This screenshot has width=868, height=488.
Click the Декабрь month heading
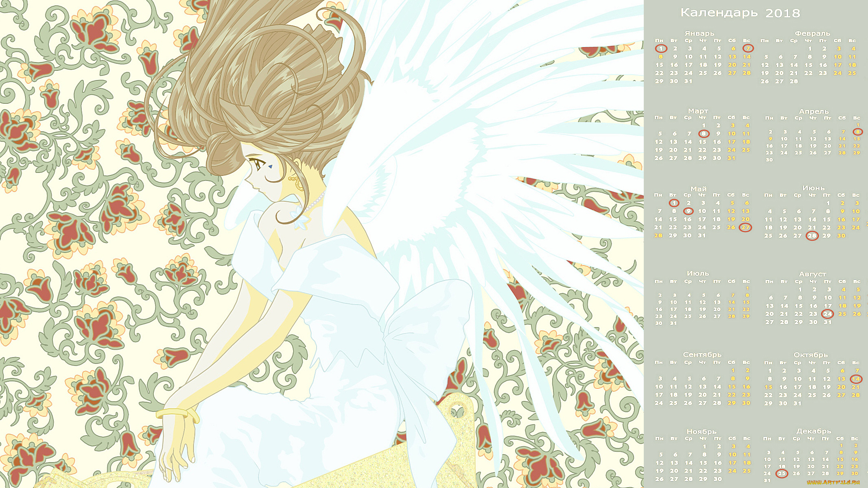pyautogui.click(x=813, y=431)
